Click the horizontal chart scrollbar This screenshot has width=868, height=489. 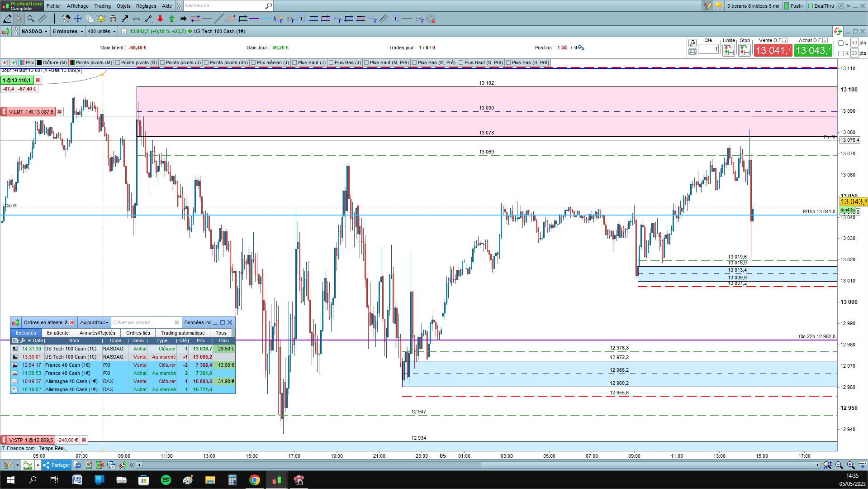pos(479,465)
